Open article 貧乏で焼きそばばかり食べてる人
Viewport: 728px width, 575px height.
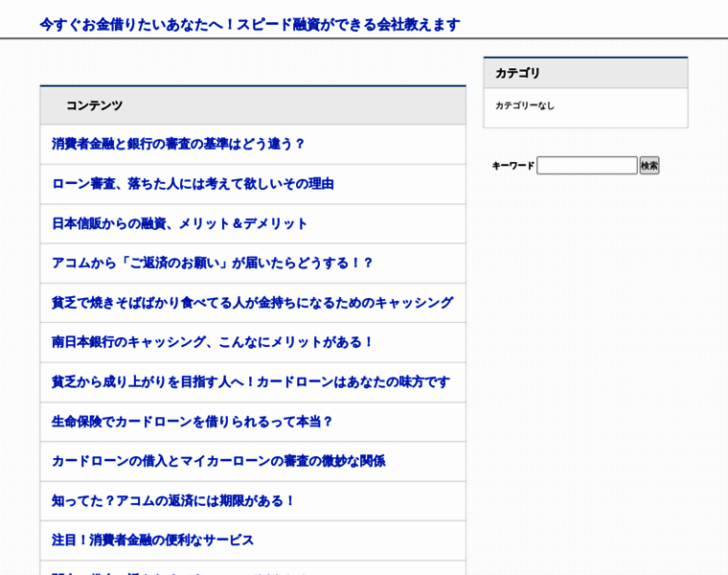click(x=252, y=303)
